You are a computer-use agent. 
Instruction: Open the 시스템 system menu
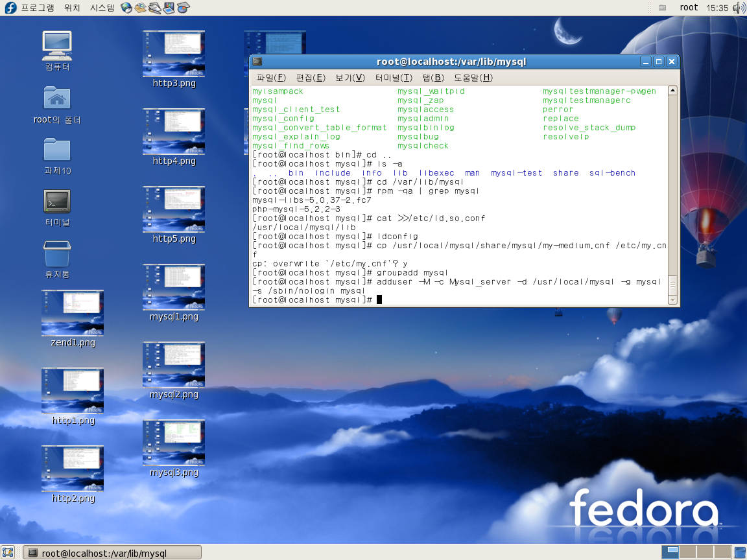pyautogui.click(x=102, y=8)
